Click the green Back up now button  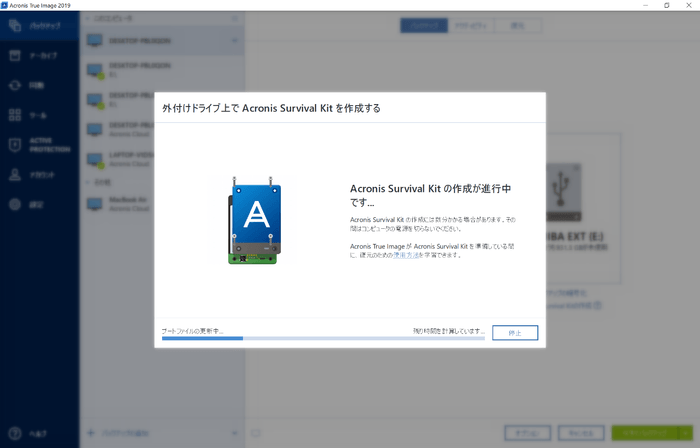645,433
